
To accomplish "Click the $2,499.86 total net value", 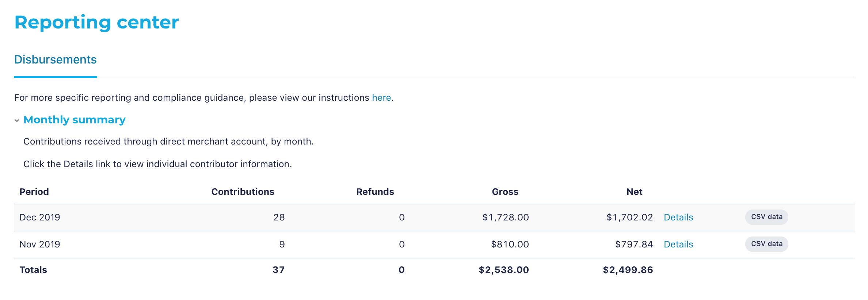I will (x=628, y=270).
